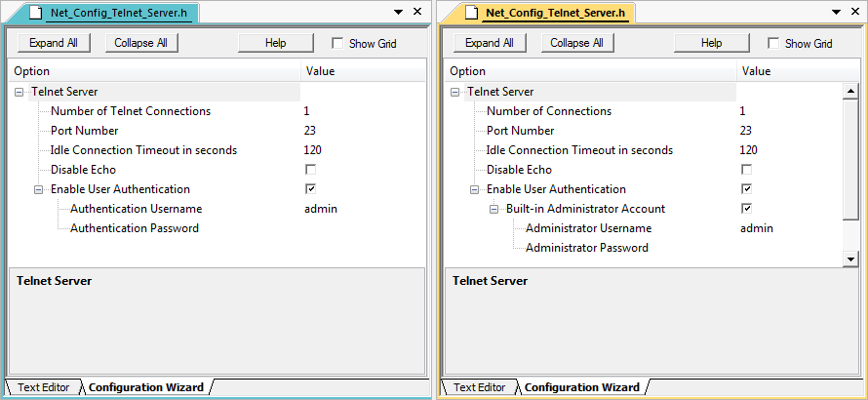
Task: Click connections value 1 in left panel
Action: pyautogui.click(x=306, y=111)
